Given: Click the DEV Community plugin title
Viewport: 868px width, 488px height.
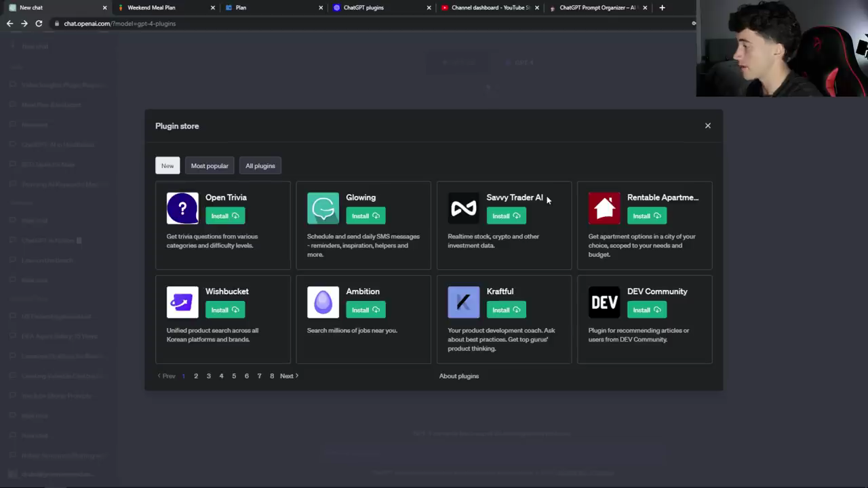Looking at the screenshot, I should tap(657, 291).
